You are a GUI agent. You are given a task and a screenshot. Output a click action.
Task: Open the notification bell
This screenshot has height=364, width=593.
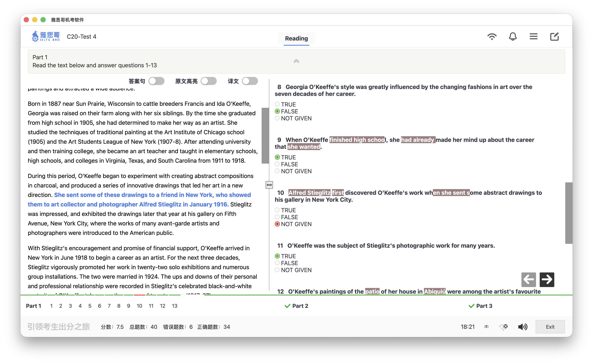512,37
